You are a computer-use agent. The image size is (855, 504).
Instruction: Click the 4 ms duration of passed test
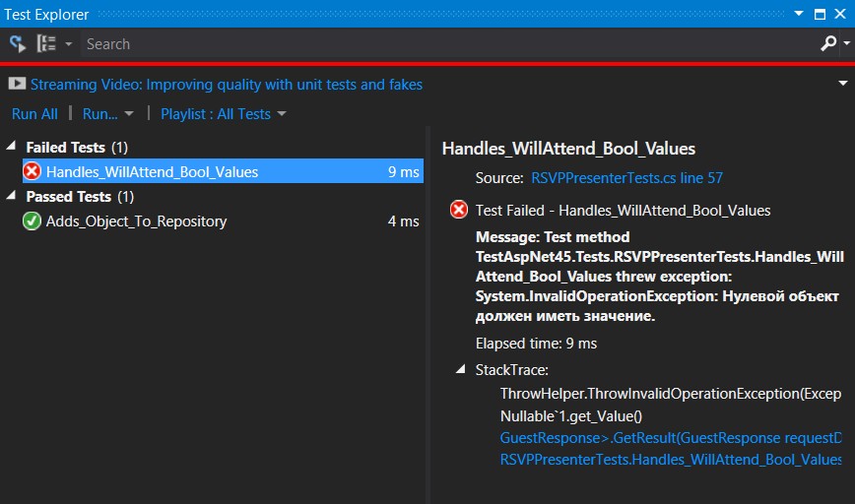(x=404, y=221)
